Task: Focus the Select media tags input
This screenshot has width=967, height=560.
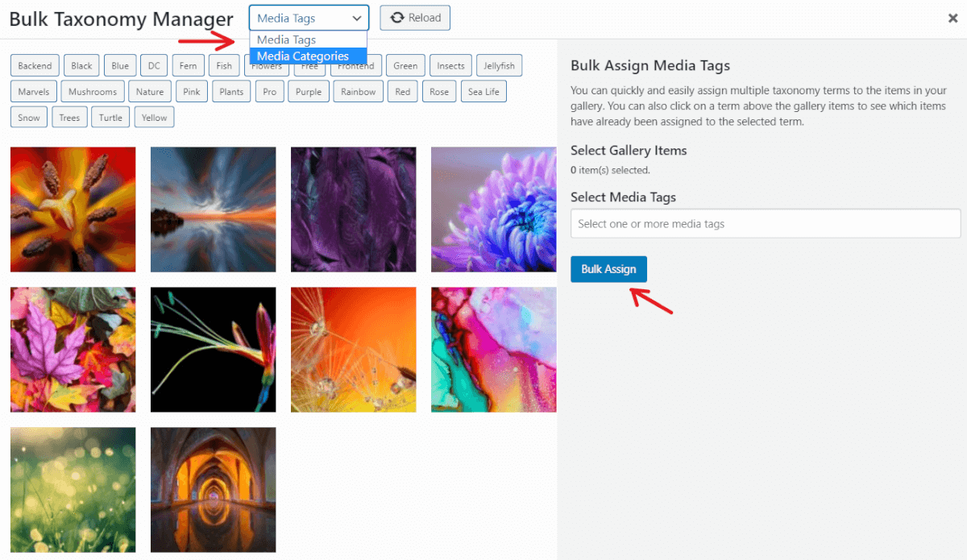Action: [766, 223]
